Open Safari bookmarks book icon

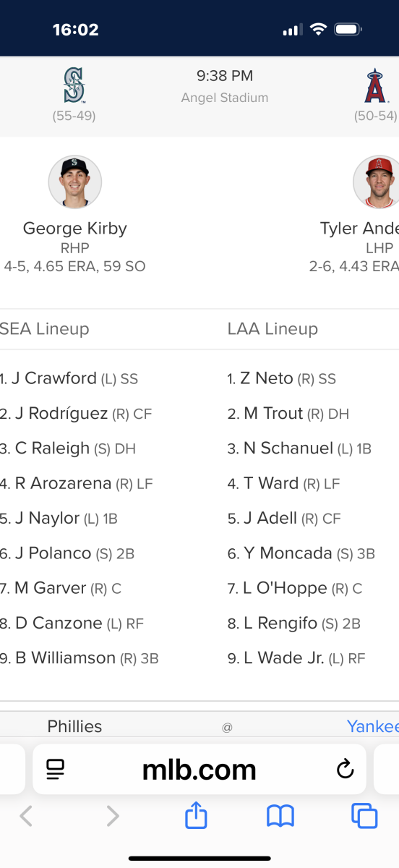(x=280, y=817)
